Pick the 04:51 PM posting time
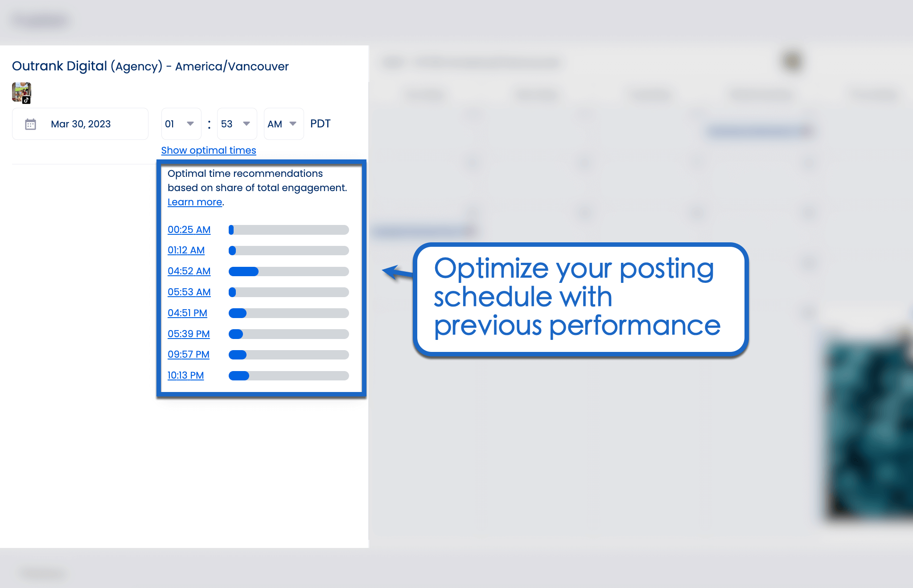The image size is (913, 588). coord(187,313)
